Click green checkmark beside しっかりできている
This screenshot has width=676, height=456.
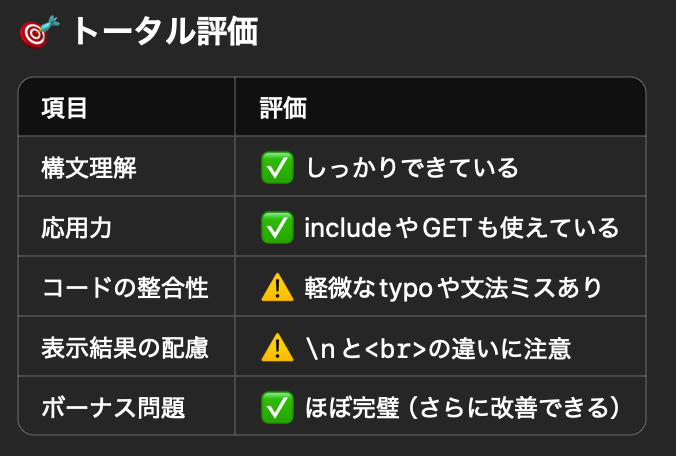pos(277,168)
